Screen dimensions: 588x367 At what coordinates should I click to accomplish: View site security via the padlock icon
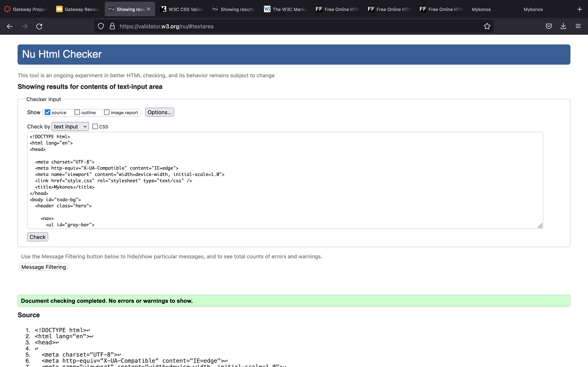112,26
